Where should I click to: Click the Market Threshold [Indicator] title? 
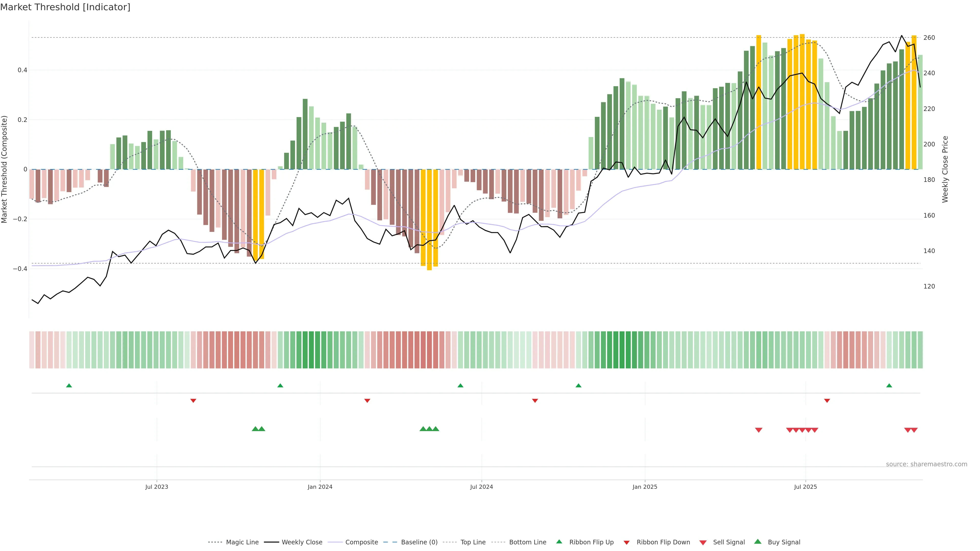[65, 7]
